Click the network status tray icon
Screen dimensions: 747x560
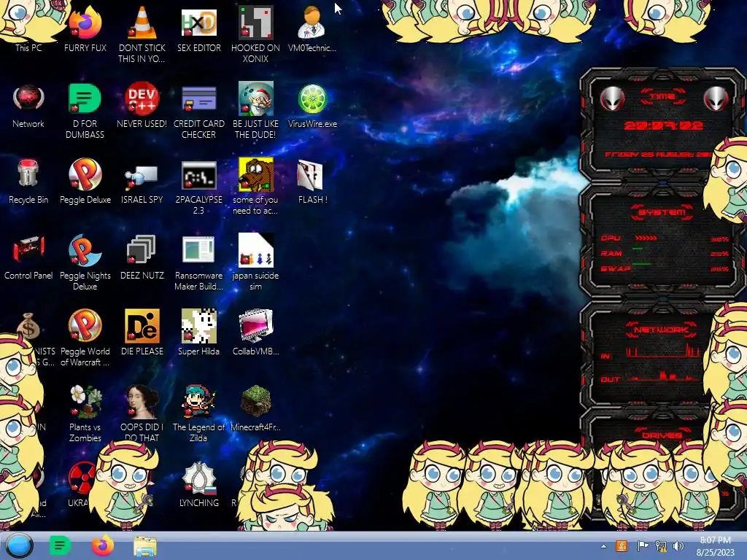point(661,546)
